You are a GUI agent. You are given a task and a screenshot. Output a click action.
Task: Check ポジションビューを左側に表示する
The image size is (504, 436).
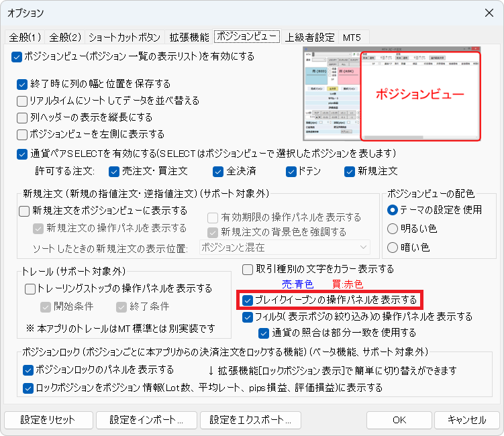point(22,135)
